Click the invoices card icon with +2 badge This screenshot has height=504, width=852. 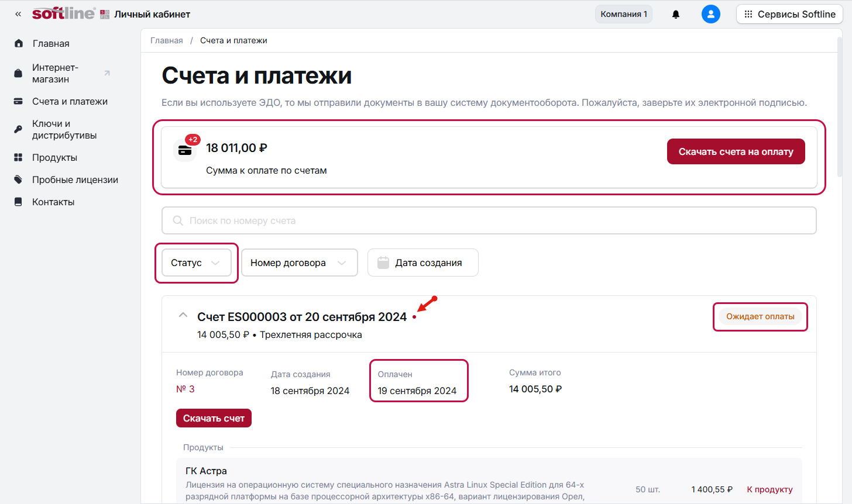185,150
